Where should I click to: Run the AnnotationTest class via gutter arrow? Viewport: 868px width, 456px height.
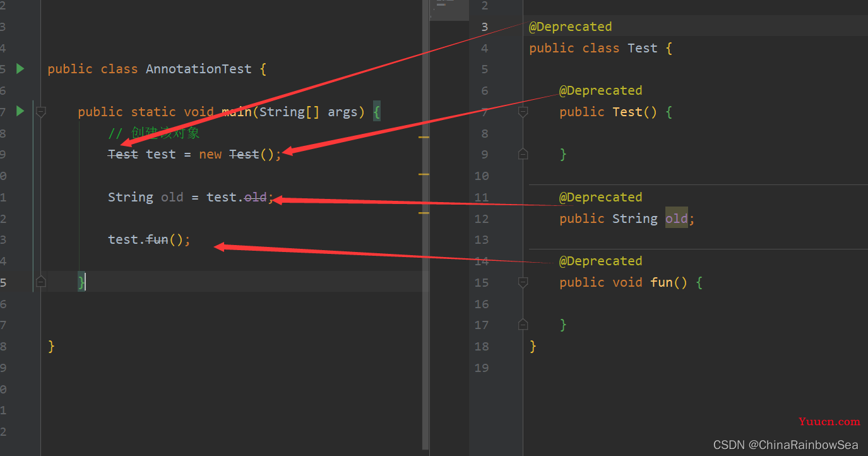[x=20, y=68]
